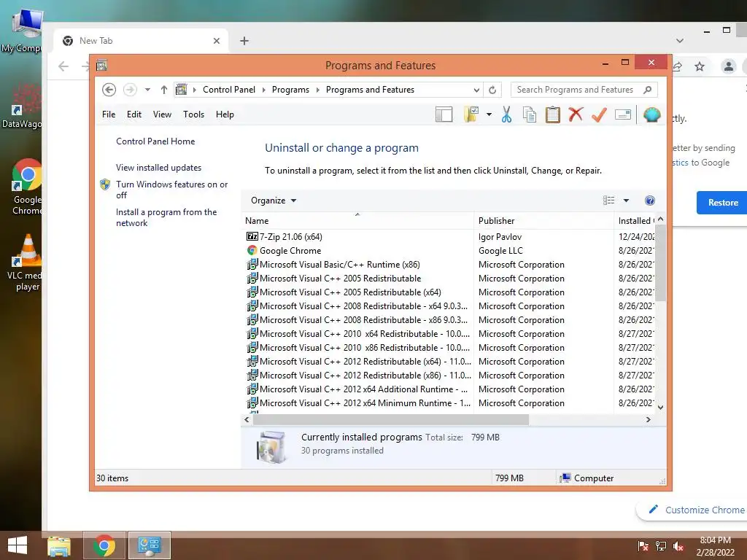Open the File menu
This screenshot has width=747, height=560.
pos(109,114)
